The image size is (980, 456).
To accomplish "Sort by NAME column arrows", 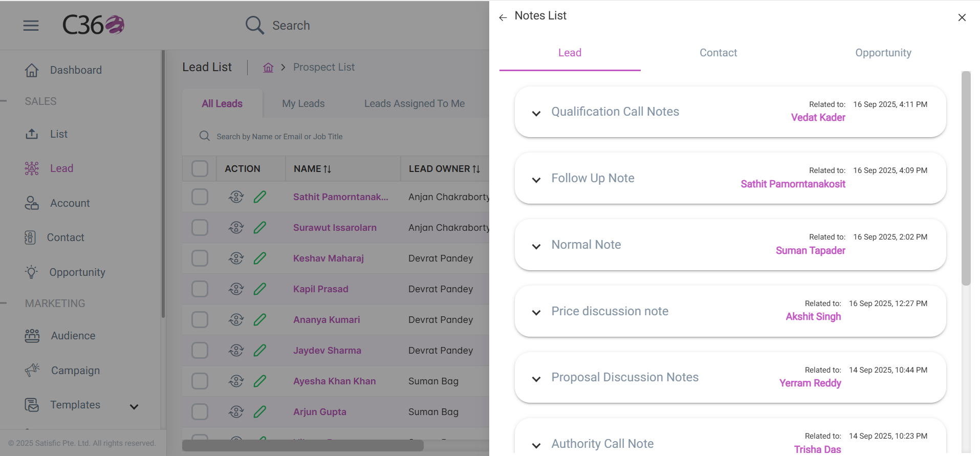I will tap(328, 169).
